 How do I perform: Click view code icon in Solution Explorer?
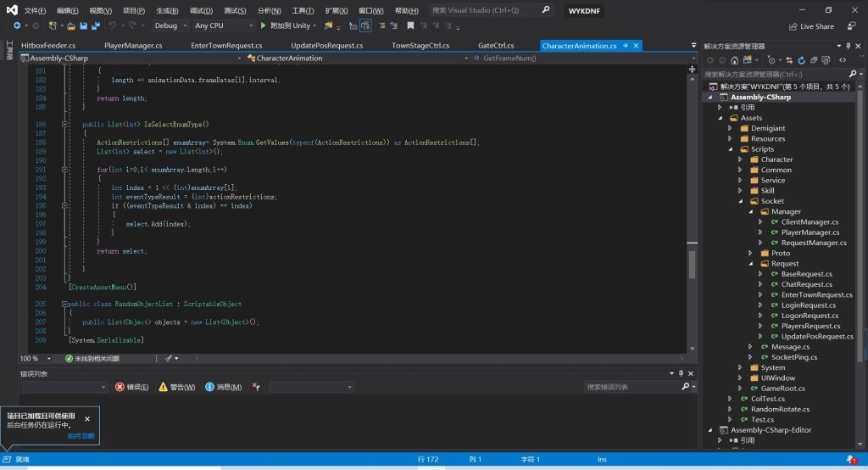tap(843, 60)
